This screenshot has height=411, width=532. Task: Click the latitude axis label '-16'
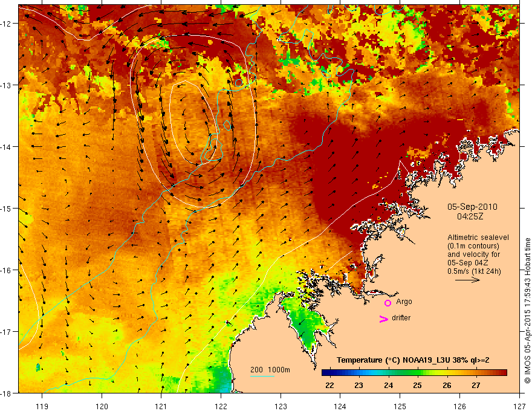click(x=7, y=270)
